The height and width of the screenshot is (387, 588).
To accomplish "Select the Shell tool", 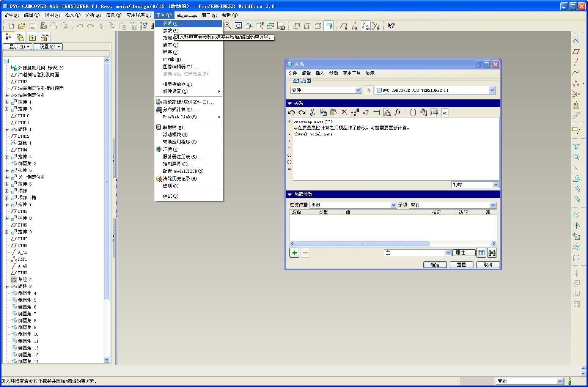I will [x=576, y=157].
